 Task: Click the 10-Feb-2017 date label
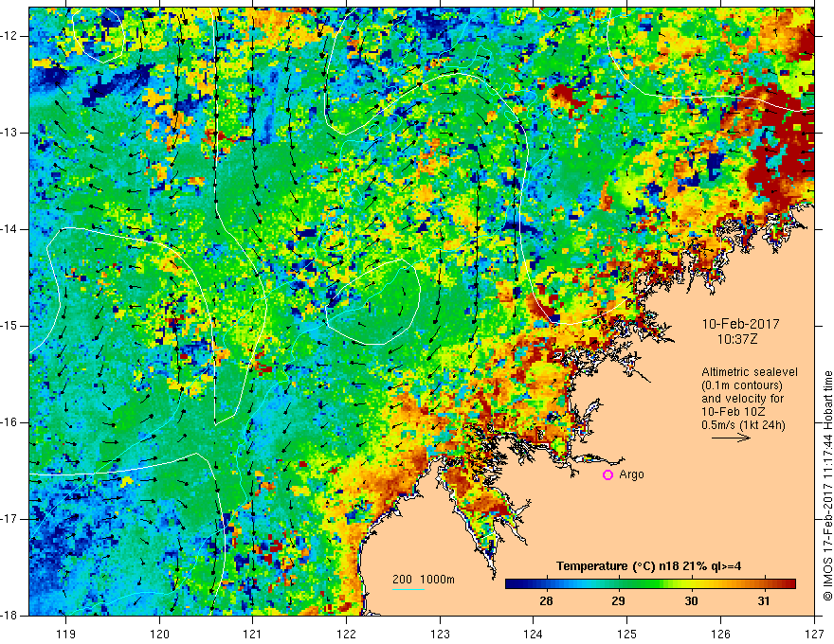tap(740, 324)
